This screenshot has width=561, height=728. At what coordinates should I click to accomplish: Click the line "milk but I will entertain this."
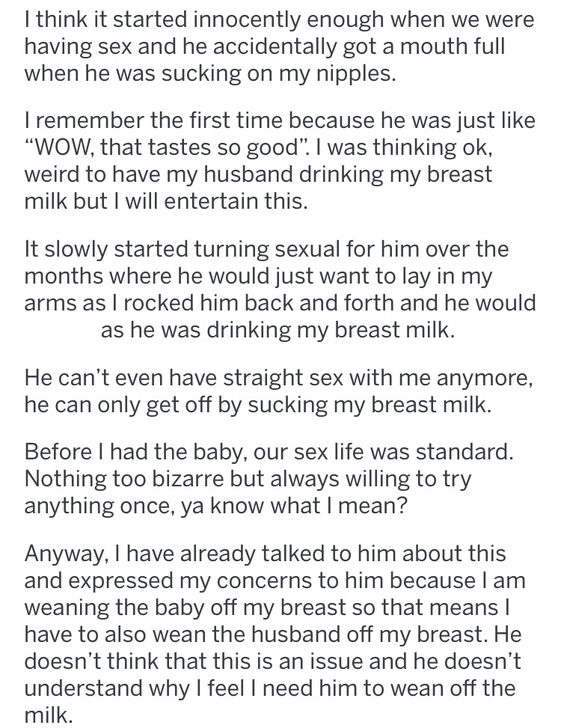click(x=166, y=201)
